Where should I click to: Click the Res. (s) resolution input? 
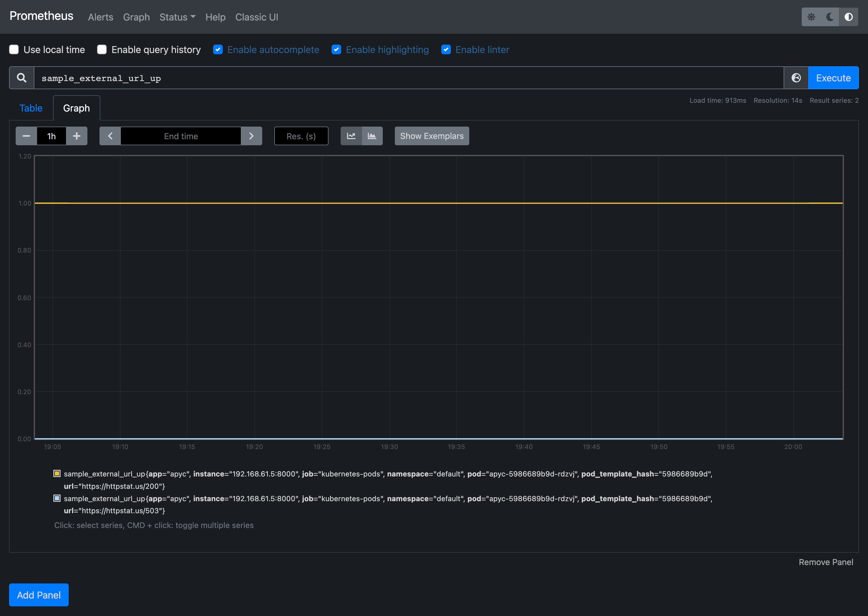301,136
